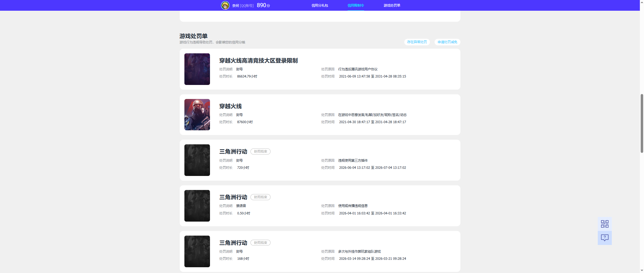Open the user avatar icon in header
The height and width of the screenshot is (273, 644).
coord(225,5)
